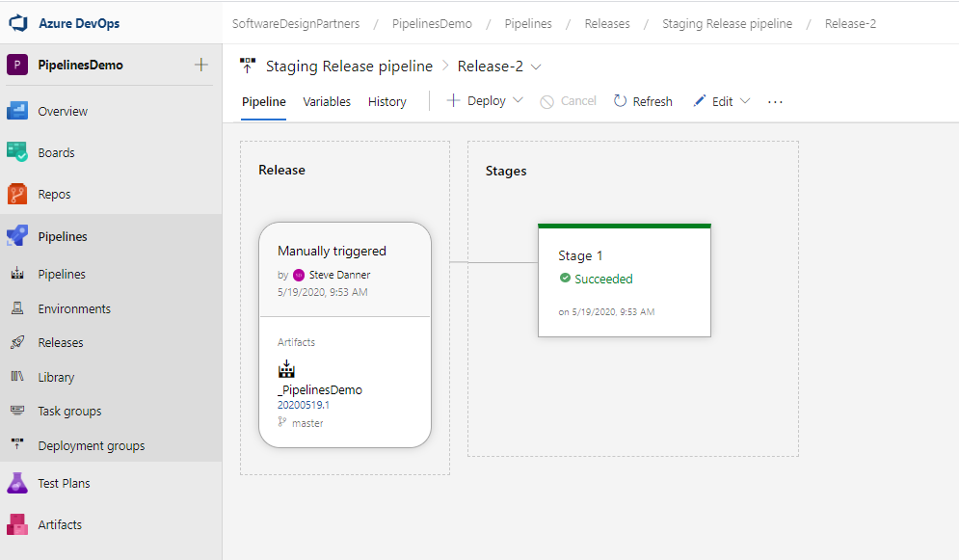The height and width of the screenshot is (560, 959).
Task: Switch to the History tab
Action: pyautogui.click(x=386, y=101)
